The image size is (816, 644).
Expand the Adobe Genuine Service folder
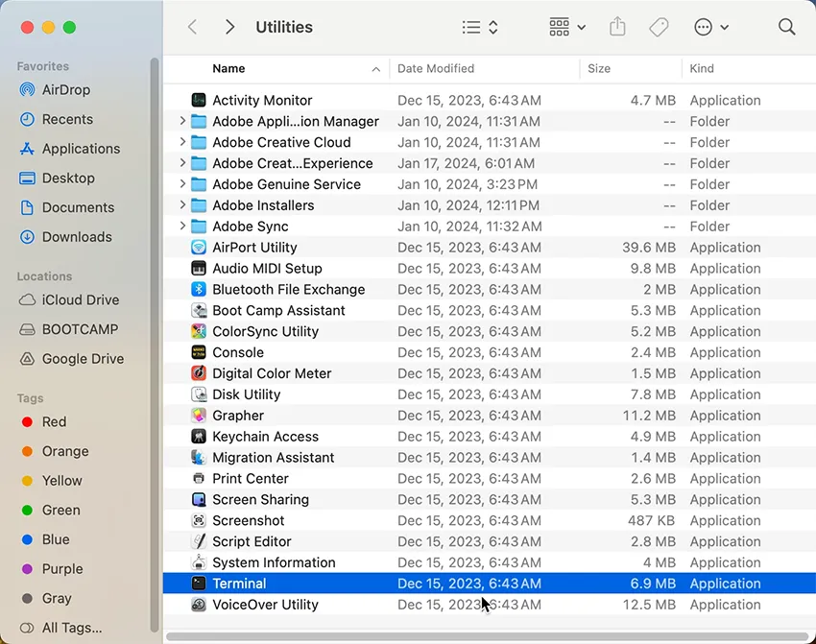182,183
